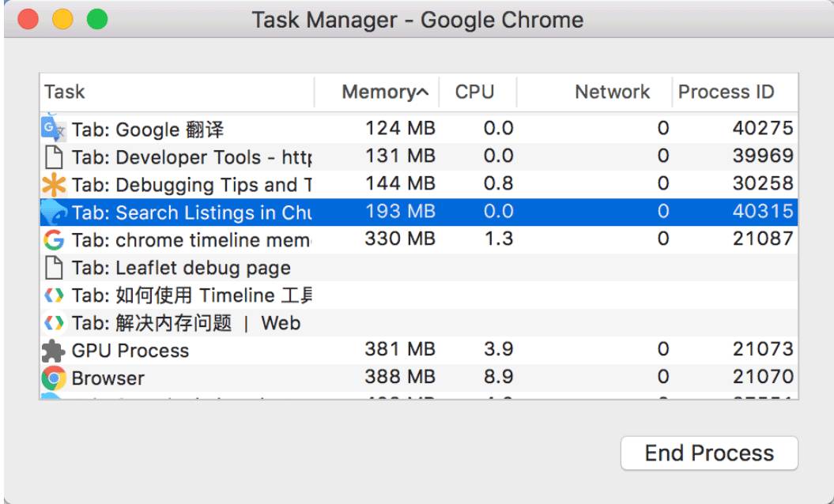
Task: Sort tasks by CPU column
Action: 475,92
